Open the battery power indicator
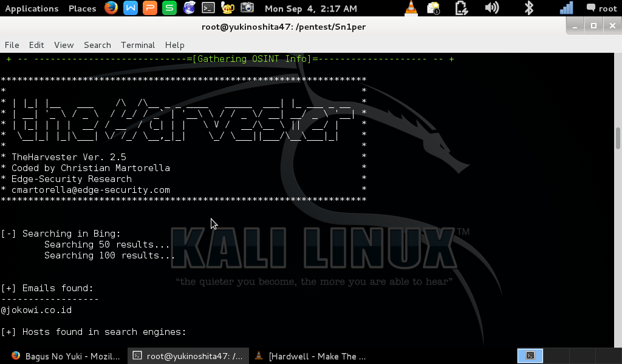 coord(462,8)
